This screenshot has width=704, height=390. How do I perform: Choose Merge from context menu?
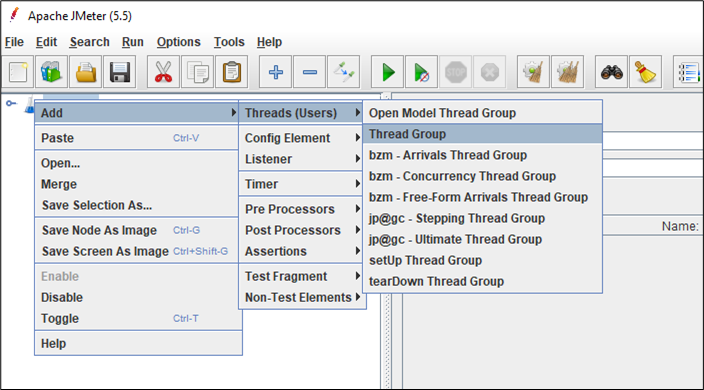[x=136, y=184]
